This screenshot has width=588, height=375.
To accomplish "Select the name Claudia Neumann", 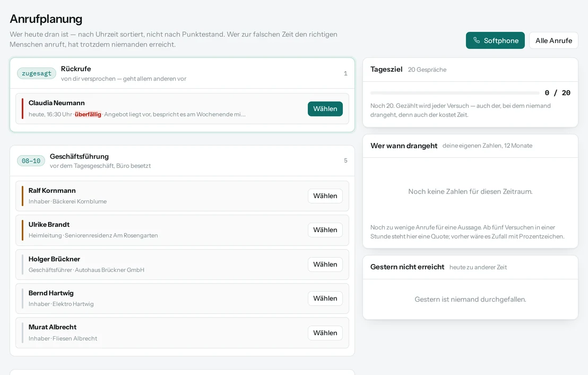I will pos(57,103).
